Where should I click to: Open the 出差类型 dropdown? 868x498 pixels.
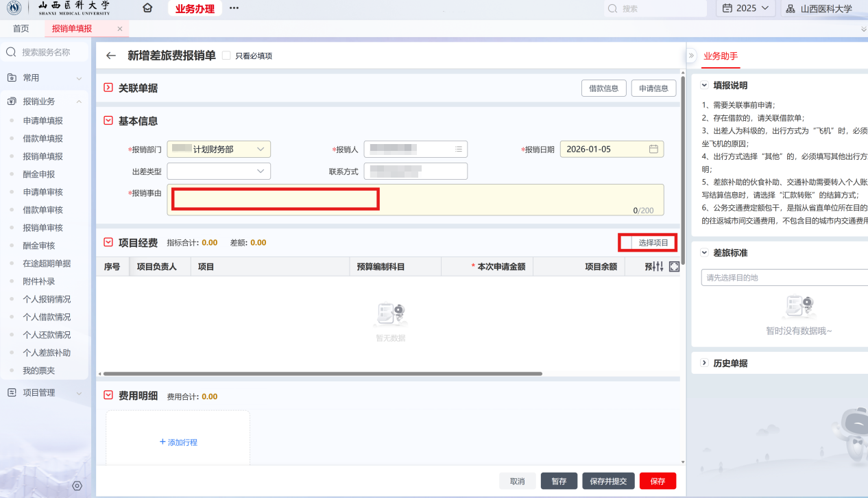(x=219, y=171)
